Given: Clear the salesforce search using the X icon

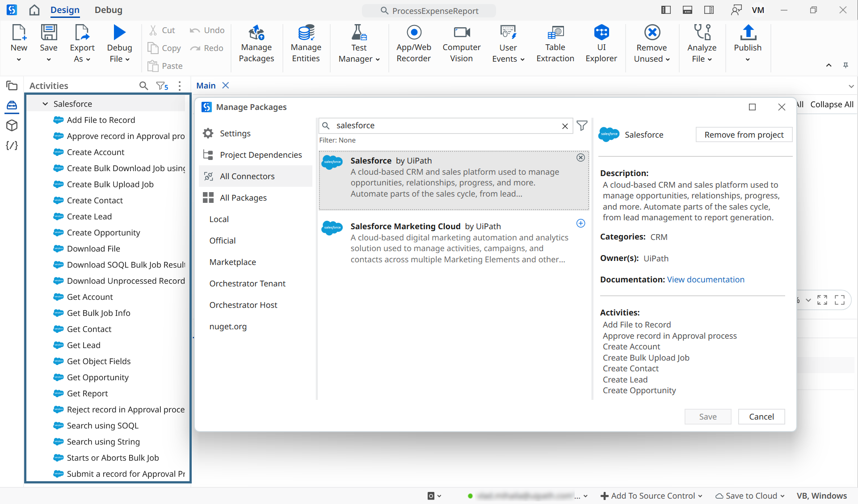Looking at the screenshot, I should click(x=564, y=126).
